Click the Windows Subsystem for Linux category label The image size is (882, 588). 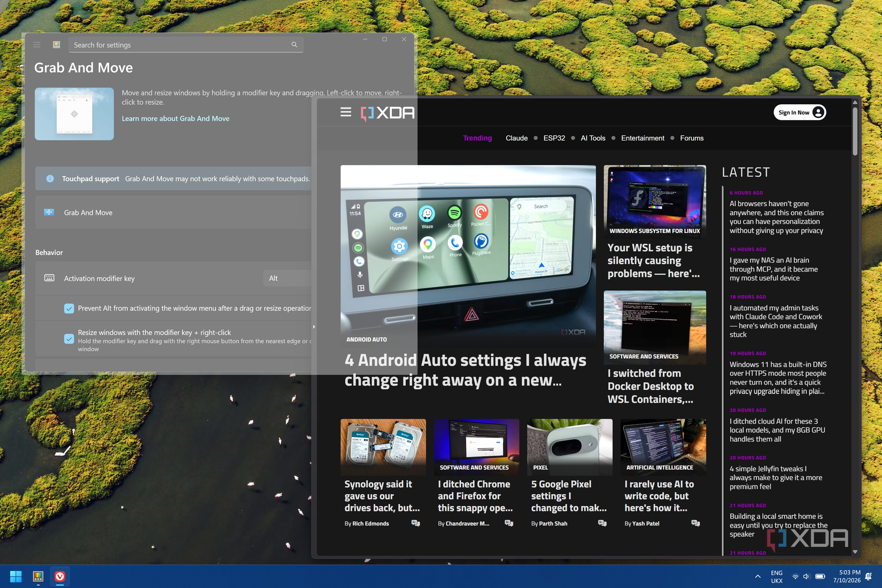point(655,231)
